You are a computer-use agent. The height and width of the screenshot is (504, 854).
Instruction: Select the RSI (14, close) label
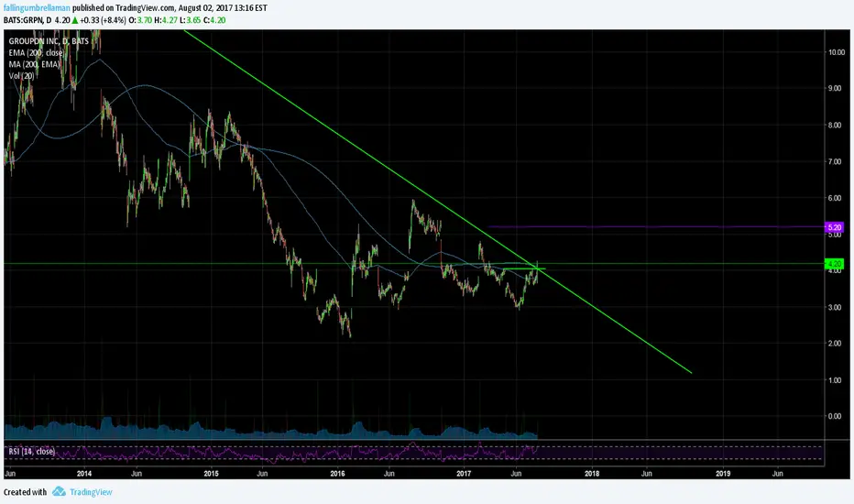point(31,451)
